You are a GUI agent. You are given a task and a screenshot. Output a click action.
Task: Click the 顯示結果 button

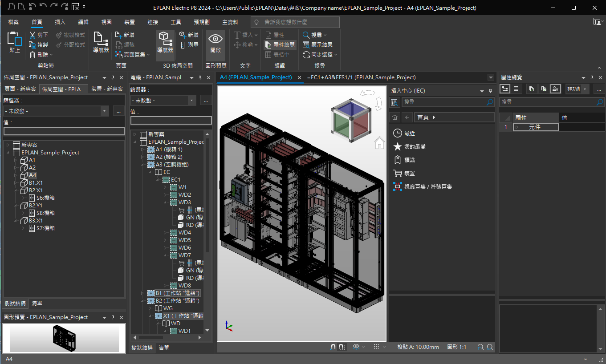click(x=317, y=44)
